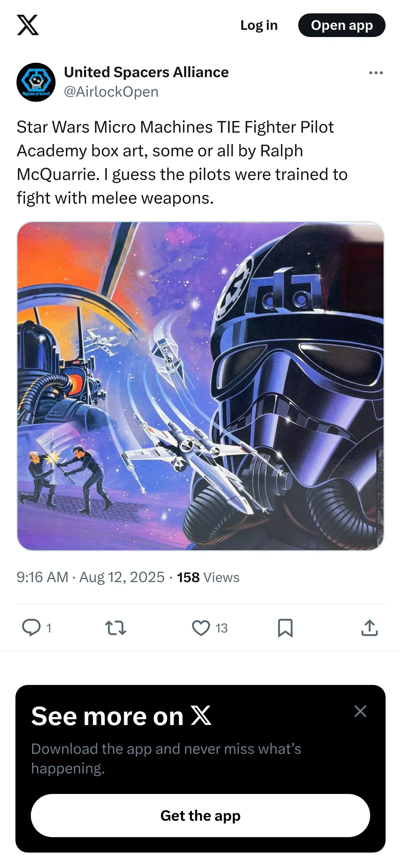Click the reply count number 1

click(49, 628)
